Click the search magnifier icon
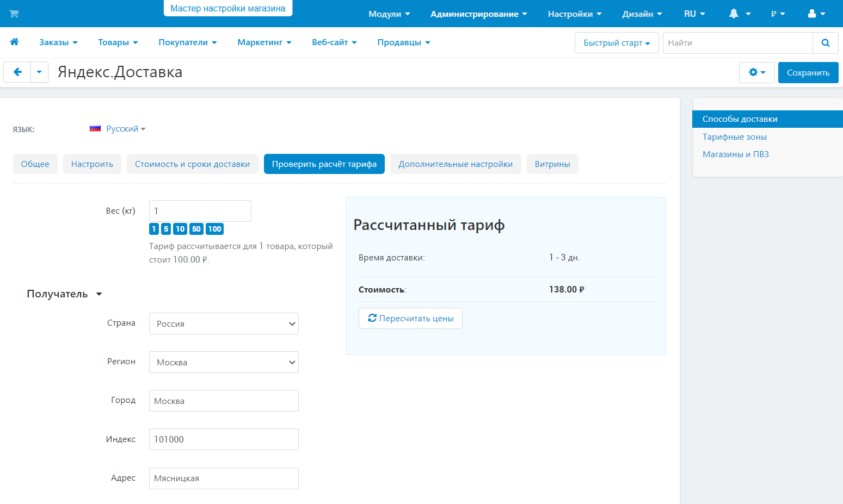 825,43
